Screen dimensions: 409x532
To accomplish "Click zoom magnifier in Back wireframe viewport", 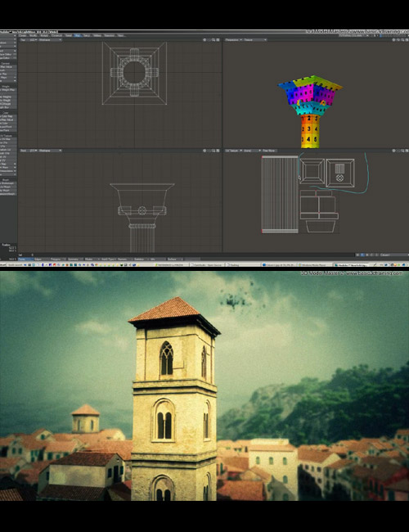I will [213, 151].
